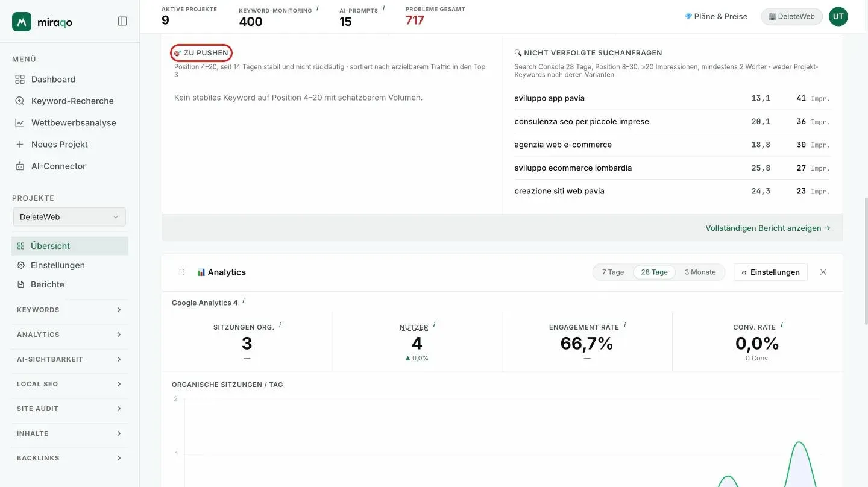868x487 pixels.
Task: Click Vollständigen Bericht anzeigen link
Action: [768, 228]
